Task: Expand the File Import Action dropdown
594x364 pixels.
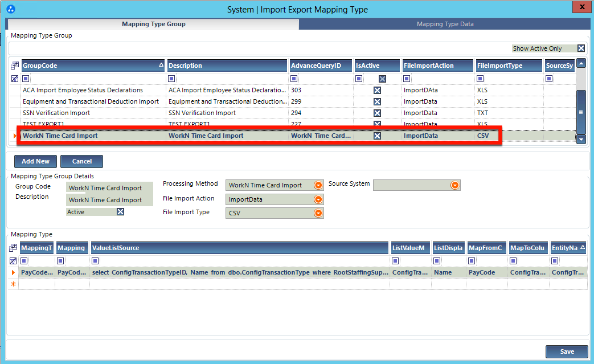Action: (x=318, y=199)
